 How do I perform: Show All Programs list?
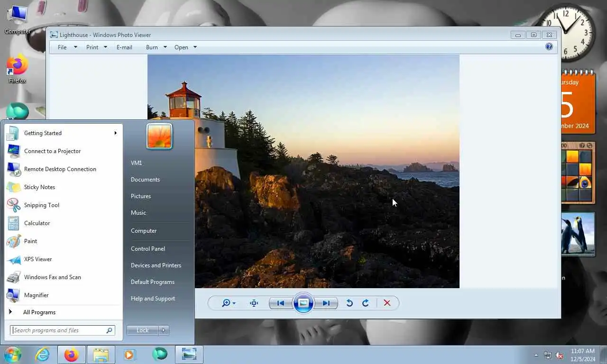click(x=64, y=312)
